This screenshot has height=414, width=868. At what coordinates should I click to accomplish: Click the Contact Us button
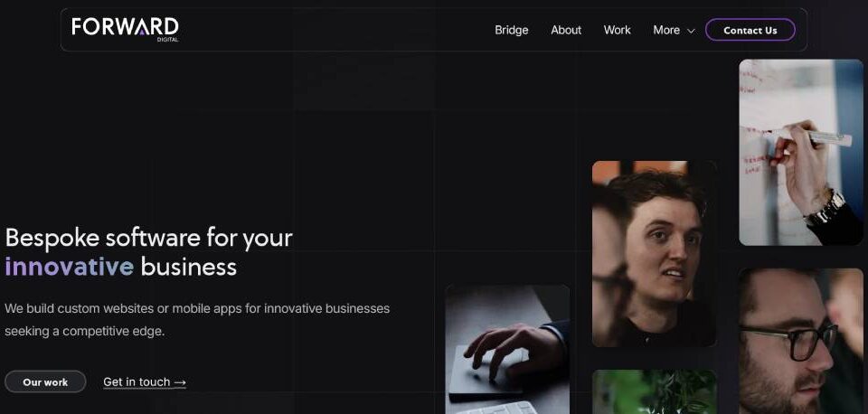[x=750, y=30]
